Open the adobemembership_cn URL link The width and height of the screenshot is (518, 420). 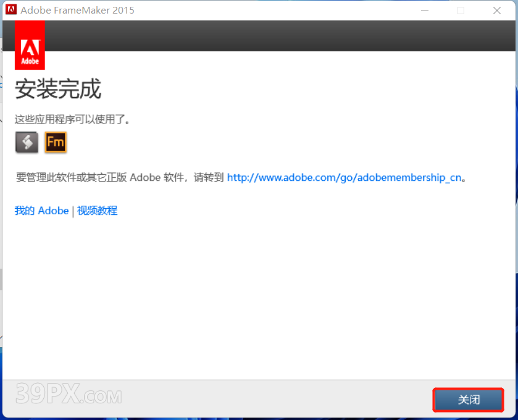[344, 177]
